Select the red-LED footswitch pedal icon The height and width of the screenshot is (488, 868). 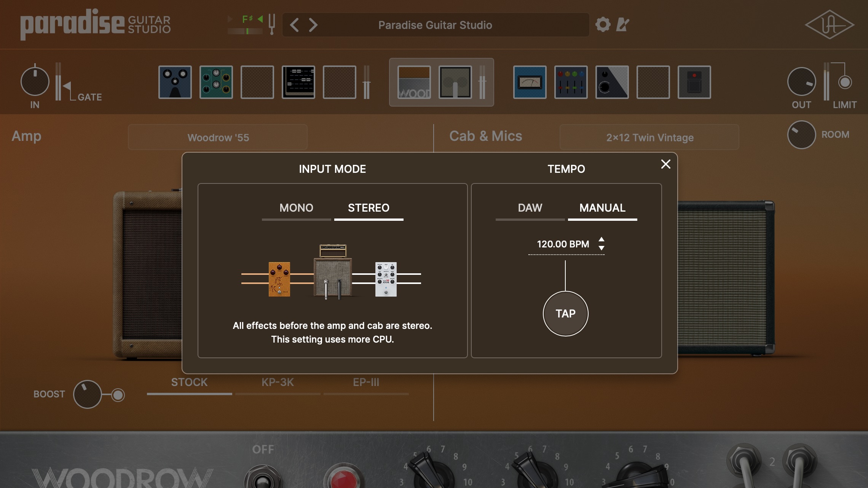point(694,82)
